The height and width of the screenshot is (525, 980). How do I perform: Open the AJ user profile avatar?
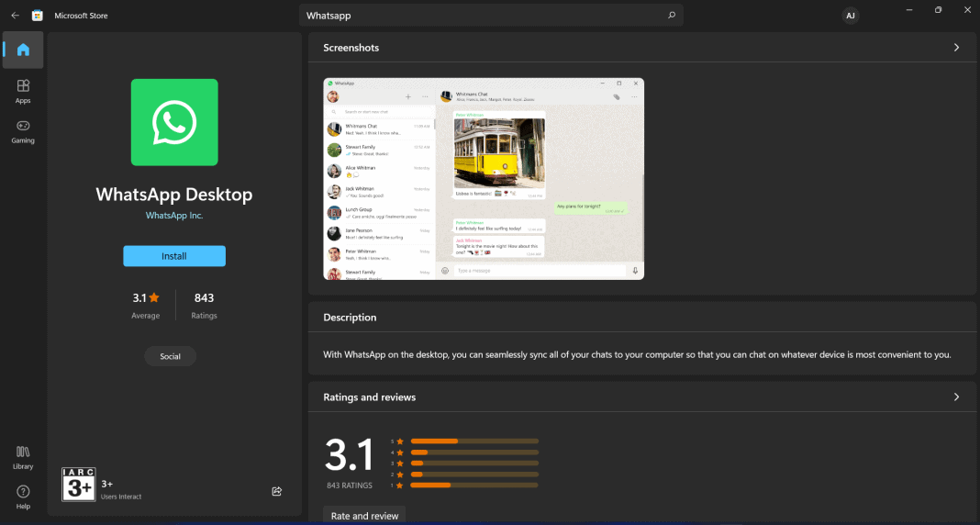(850, 16)
